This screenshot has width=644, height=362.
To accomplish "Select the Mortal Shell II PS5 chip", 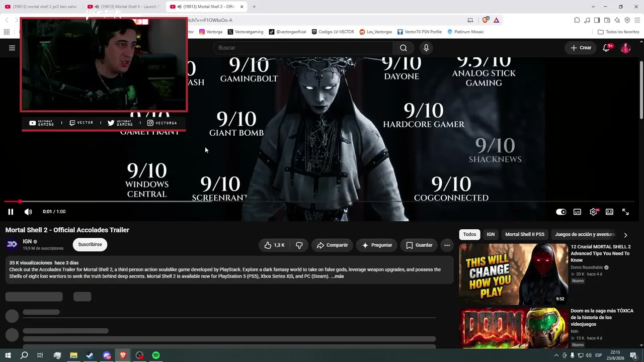I will click(x=525, y=234).
